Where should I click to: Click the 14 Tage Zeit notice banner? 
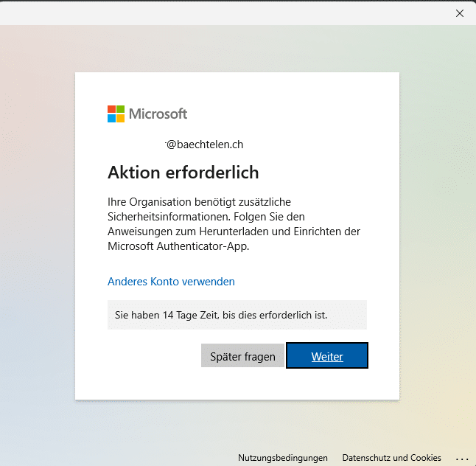click(x=237, y=315)
